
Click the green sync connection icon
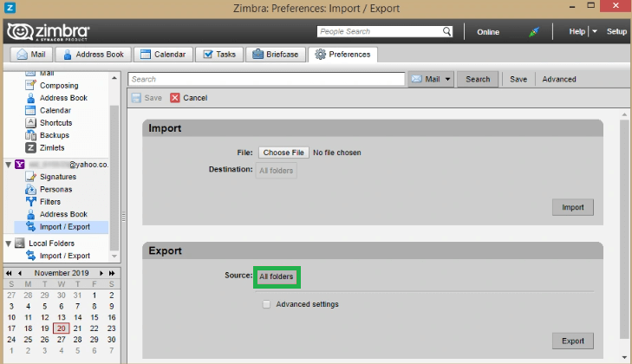tap(534, 32)
